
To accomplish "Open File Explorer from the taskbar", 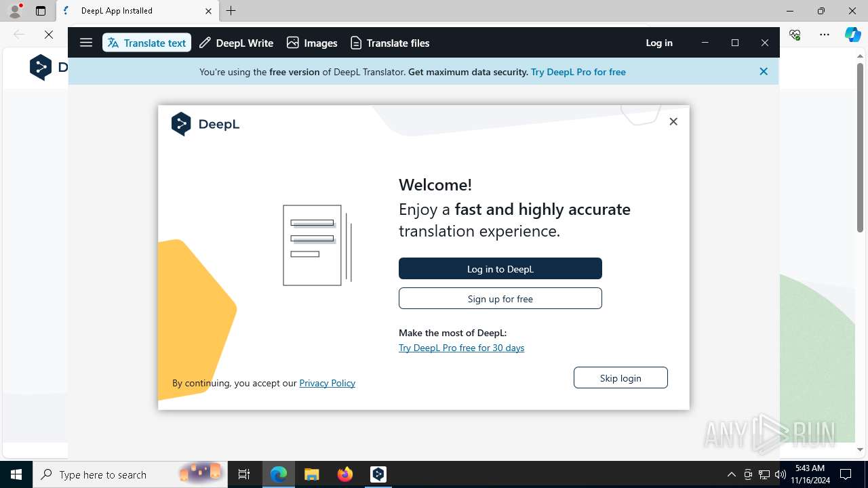I will coord(311,474).
